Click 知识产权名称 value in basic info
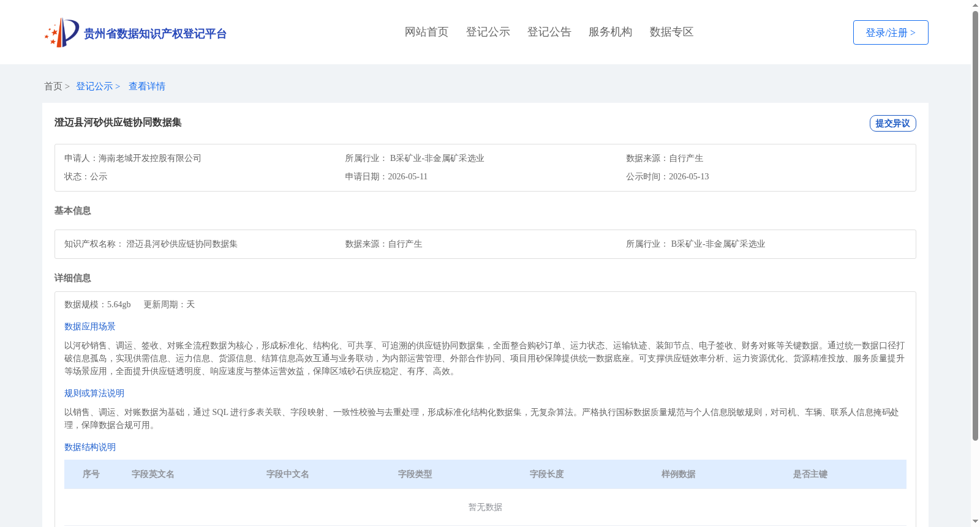980x527 pixels. 182,244
